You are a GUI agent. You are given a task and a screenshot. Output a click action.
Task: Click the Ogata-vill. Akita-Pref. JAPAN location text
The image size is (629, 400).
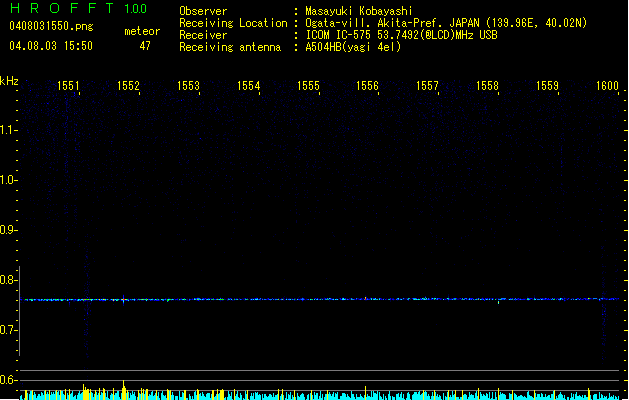(446, 23)
